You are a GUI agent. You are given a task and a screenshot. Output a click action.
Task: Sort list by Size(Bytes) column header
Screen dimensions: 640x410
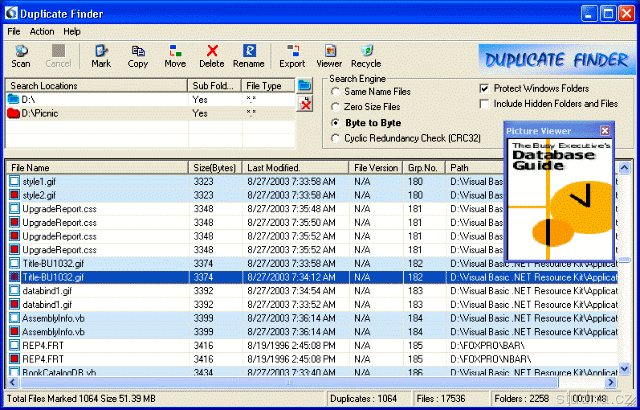216,167
